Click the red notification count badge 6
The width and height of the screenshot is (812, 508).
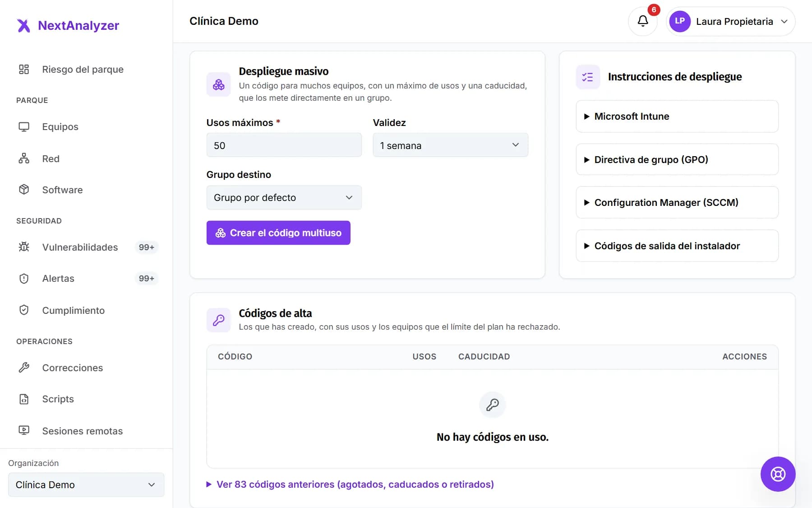click(654, 10)
